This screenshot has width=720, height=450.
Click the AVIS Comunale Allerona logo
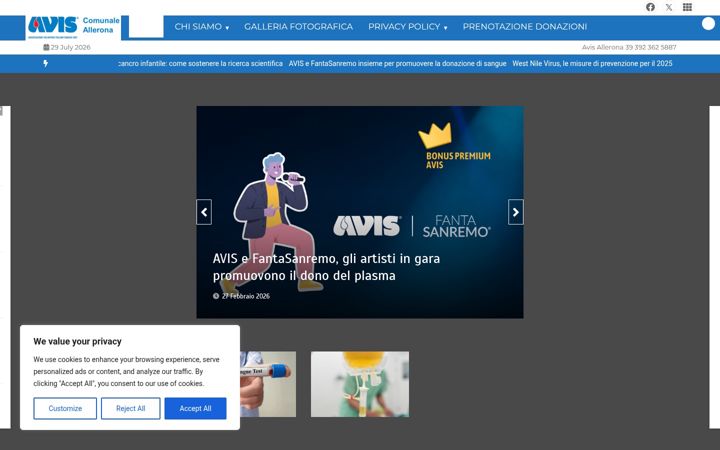[73, 28]
